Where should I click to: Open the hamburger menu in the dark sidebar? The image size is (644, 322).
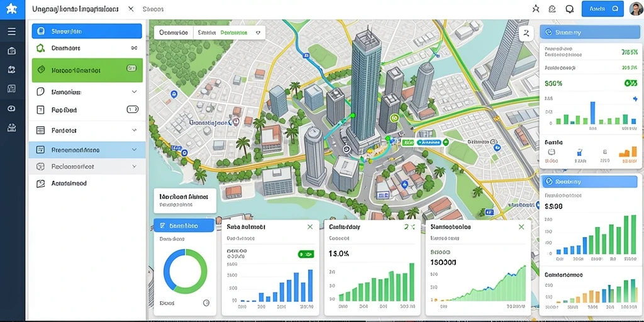point(11,31)
